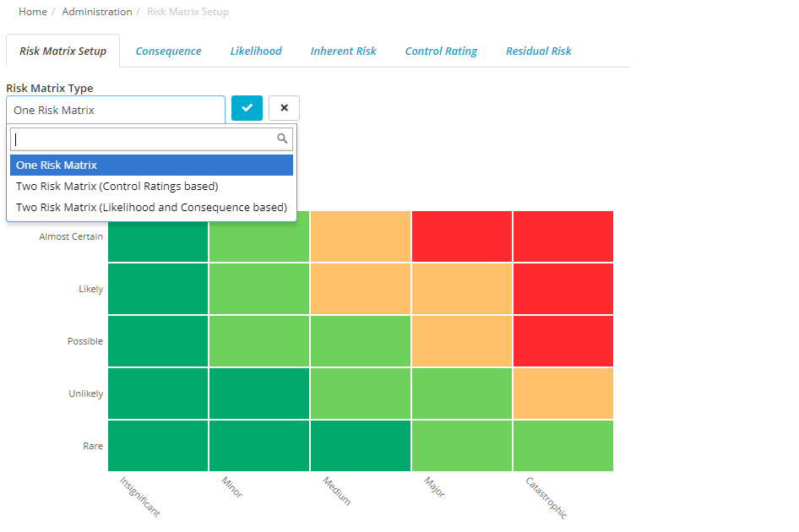View the Residual Risk tab
The height and width of the screenshot is (532, 799).
click(x=539, y=51)
